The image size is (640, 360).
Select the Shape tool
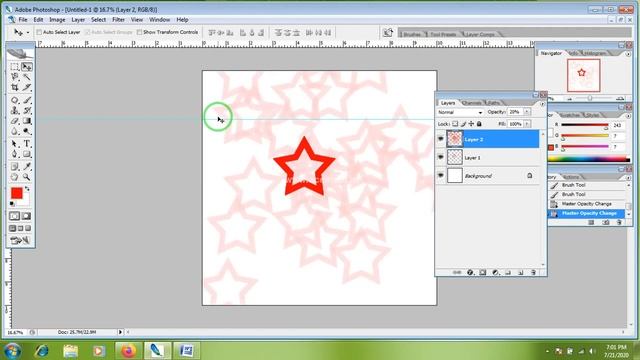pyautogui.click(x=27, y=154)
